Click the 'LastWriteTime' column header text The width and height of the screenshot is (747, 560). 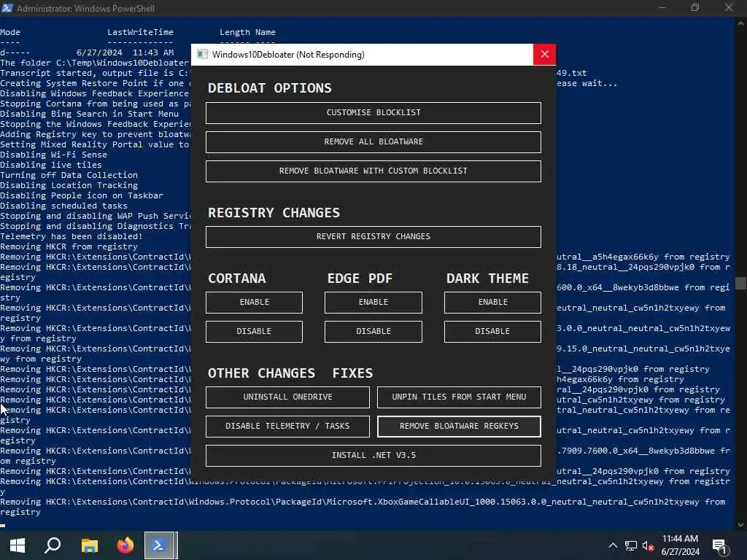tap(140, 32)
